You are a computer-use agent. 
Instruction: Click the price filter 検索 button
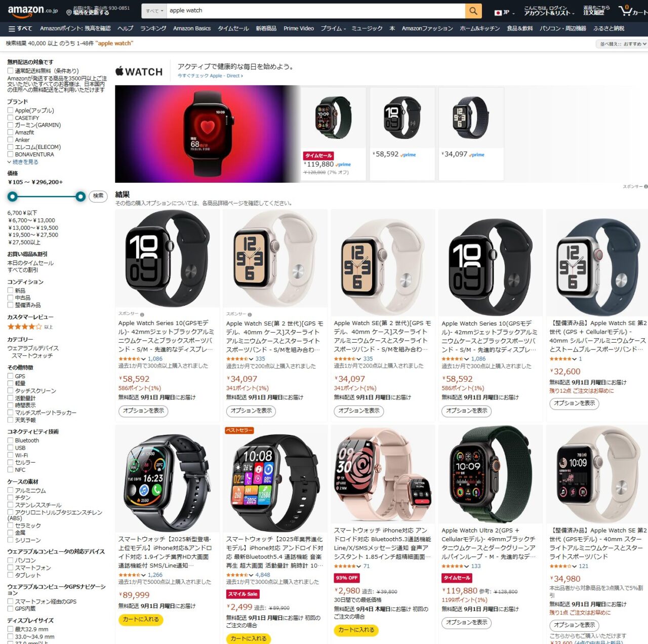point(98,196)
